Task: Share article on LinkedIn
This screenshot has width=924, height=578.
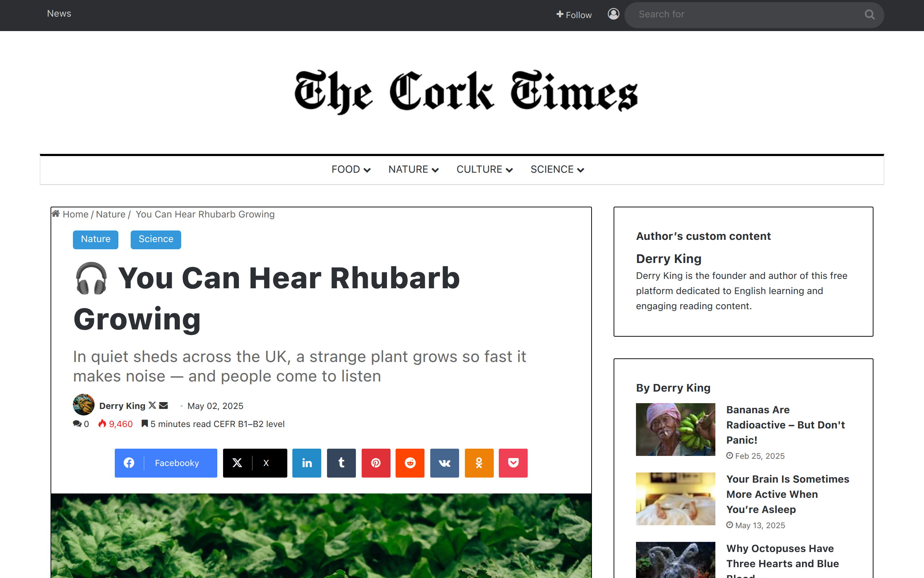Action: click(306, 463)
